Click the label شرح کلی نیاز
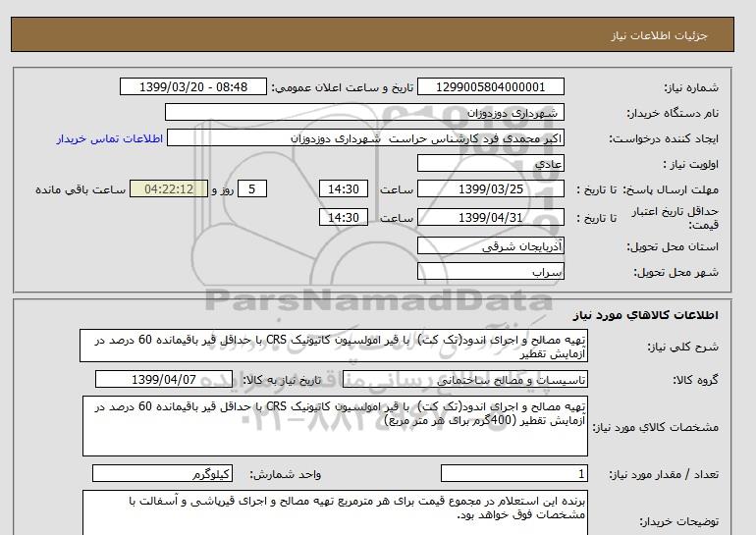 pyautogui.click(x=682, y=347)
